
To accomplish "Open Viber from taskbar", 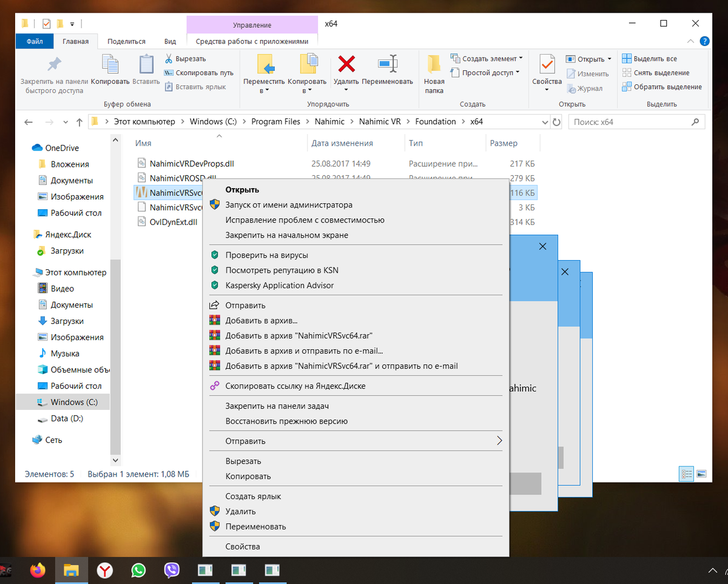I will tap(172, 570).
